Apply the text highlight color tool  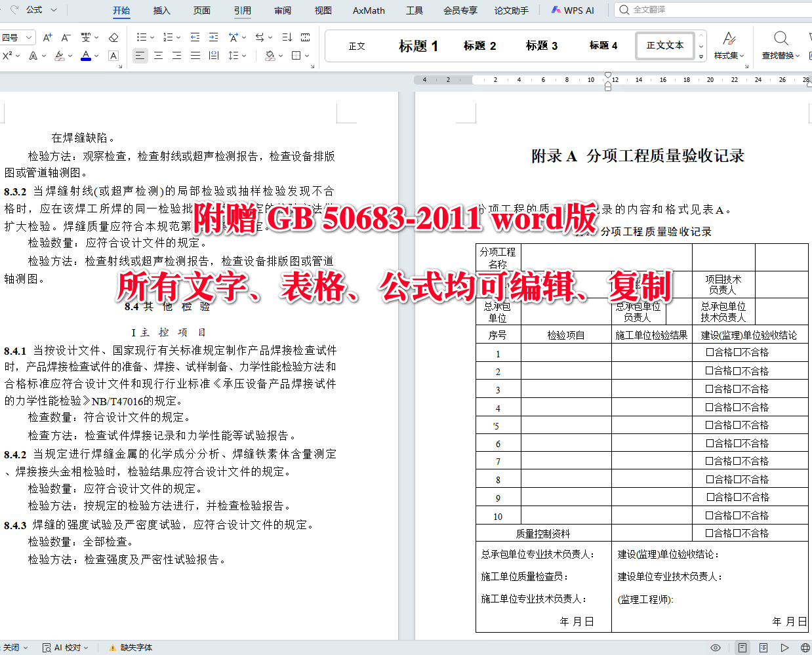tap(59, 56)
